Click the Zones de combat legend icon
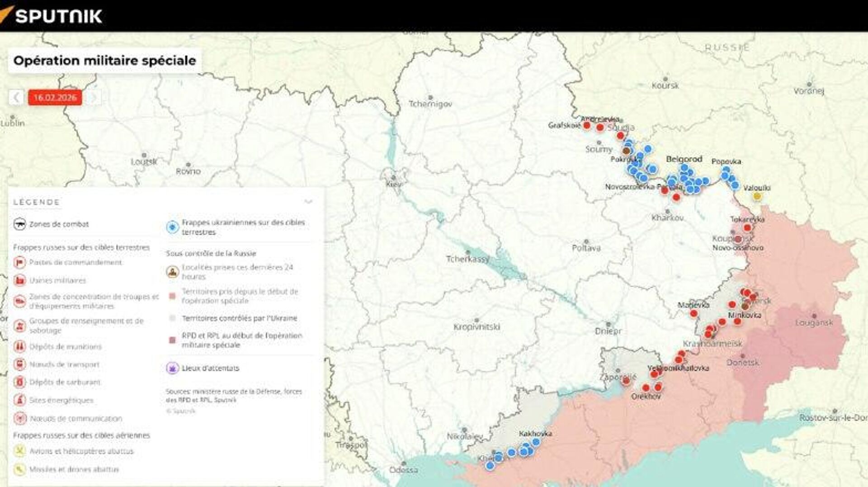 click(19, 224)
